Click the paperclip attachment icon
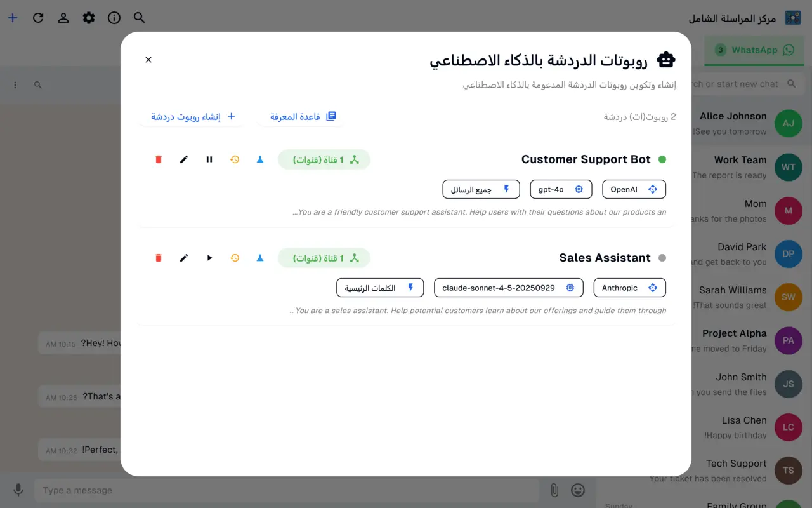Image resolution: width=812 pixels, height=508 pixels. (554, 490)
